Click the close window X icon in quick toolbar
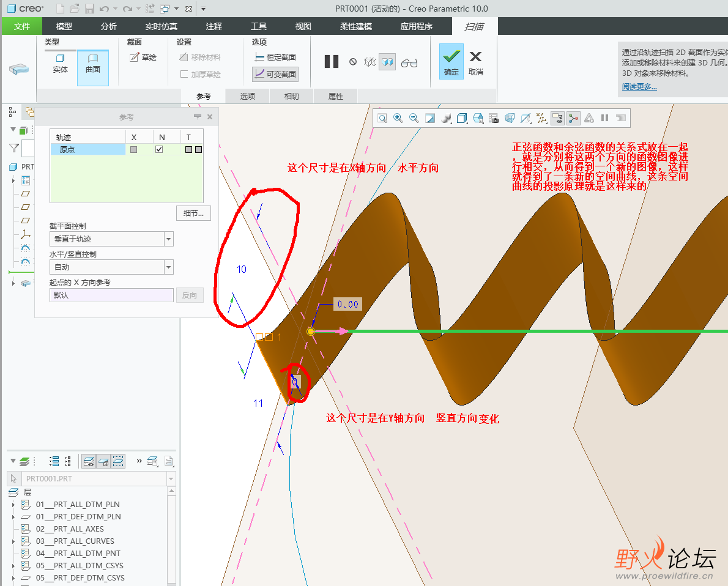 coord(188,9)
